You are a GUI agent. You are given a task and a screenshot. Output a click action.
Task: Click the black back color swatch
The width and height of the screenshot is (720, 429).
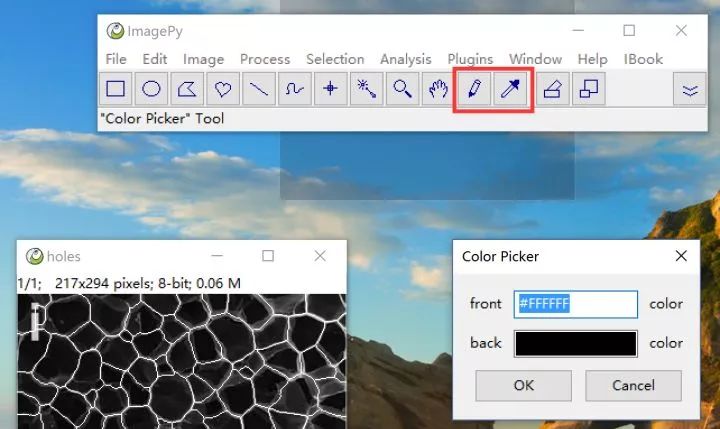pyautogui.click(x=576, y=344)
